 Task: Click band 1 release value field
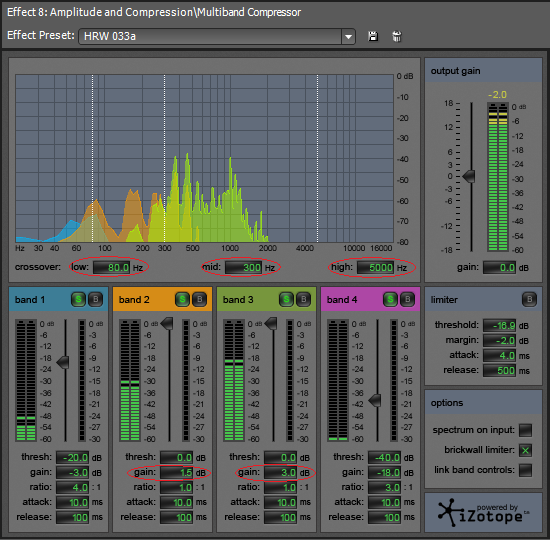coord(72,517)
